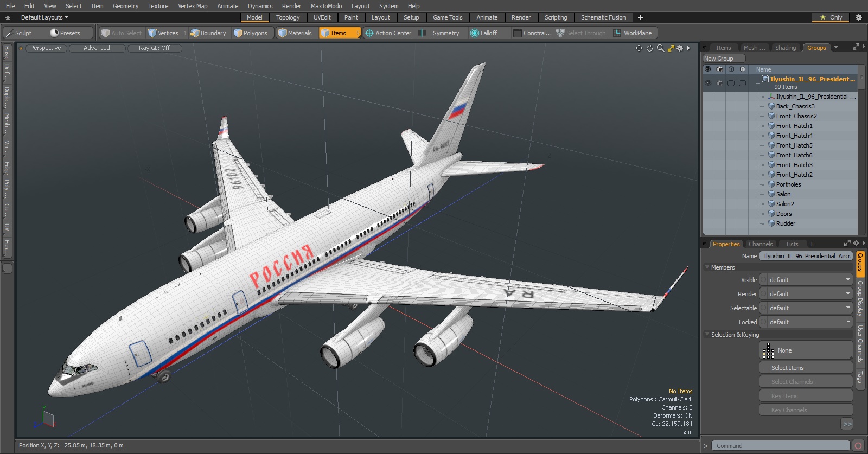Click the Select Items button
The height and width of the screenshot is (454, 868).
(x=806, y=368)
